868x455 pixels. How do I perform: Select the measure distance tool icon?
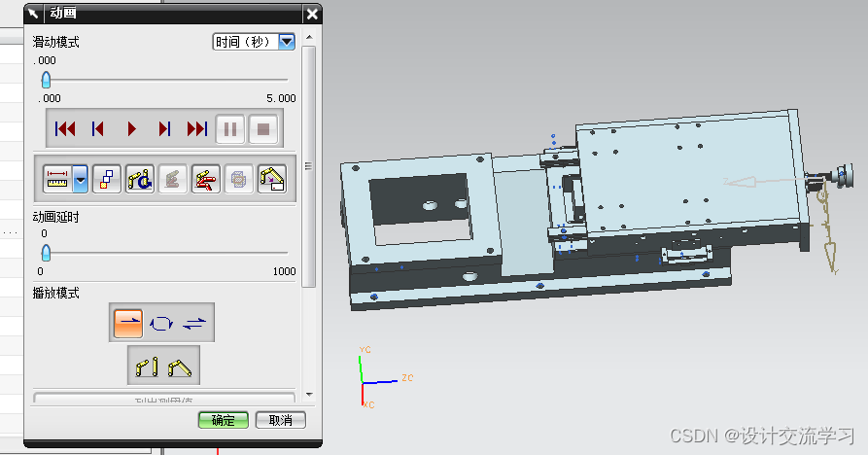point(57,179)
